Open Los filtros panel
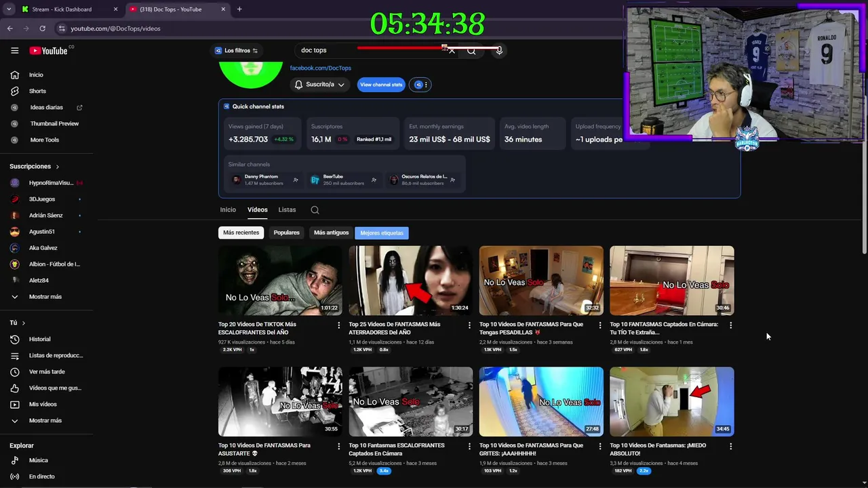This screenshot has height=488, width=868. coord(236,51)
